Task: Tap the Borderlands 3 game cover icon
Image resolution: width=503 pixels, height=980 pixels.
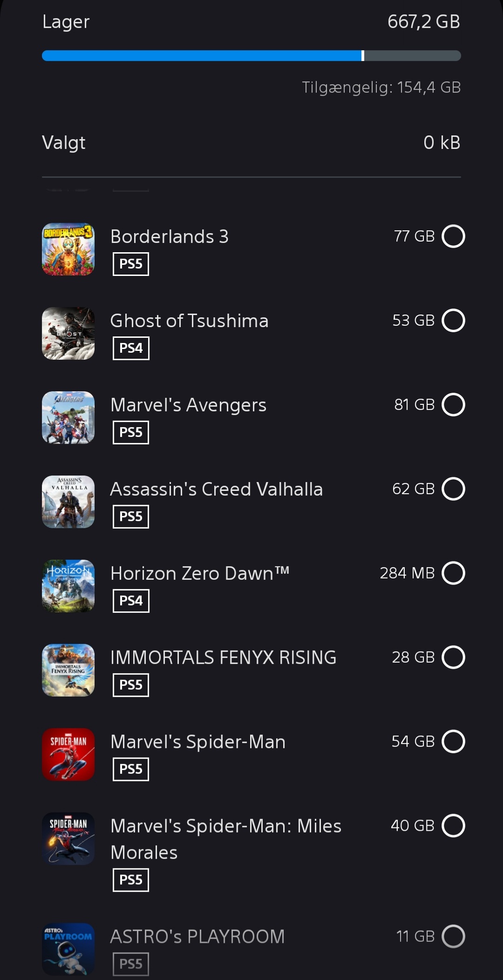Action: point(68,249)
